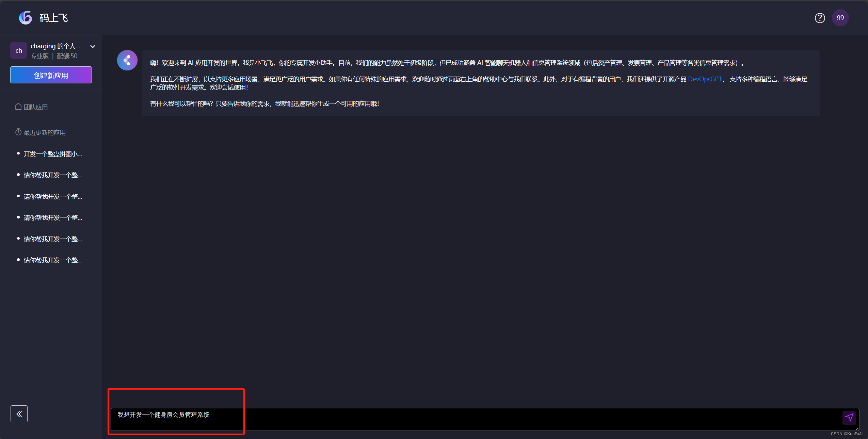The height and width of the screenshot is (439, 868).
Task: Click the user avatar labeled 99
Action: tap(840, 18)
